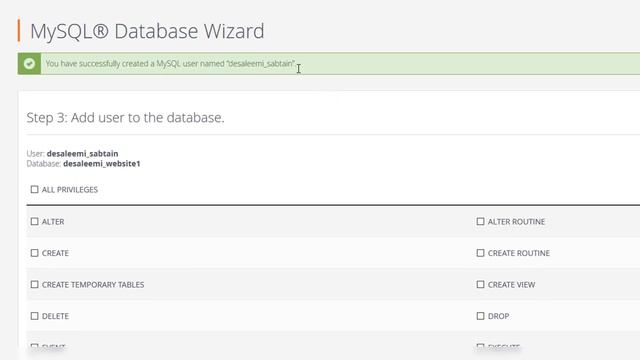The image size is (640, 360).
Task: Click the success message about user desaleemi_sabtain
Action: [x=170, y=64]
